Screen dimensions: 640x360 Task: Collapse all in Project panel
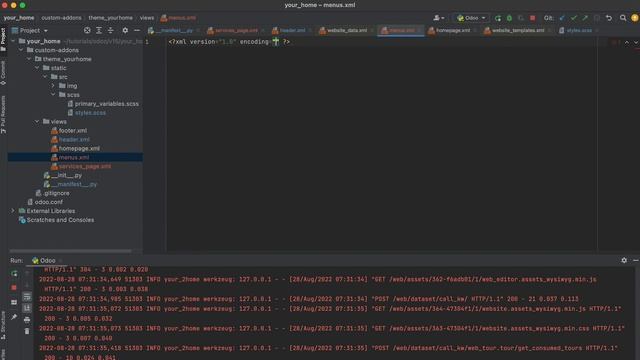coord(111,31)
